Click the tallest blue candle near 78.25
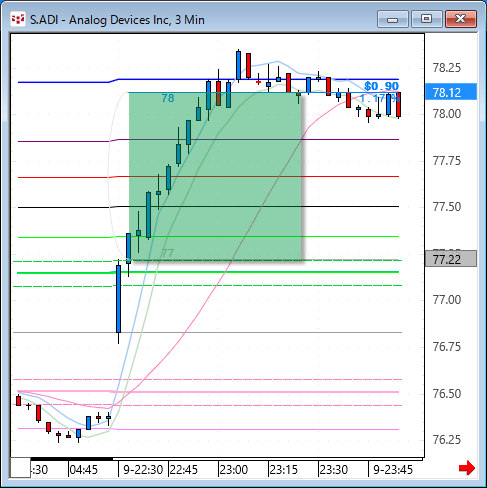Viewport: 487px width, 488px height. tap(238, 65)
